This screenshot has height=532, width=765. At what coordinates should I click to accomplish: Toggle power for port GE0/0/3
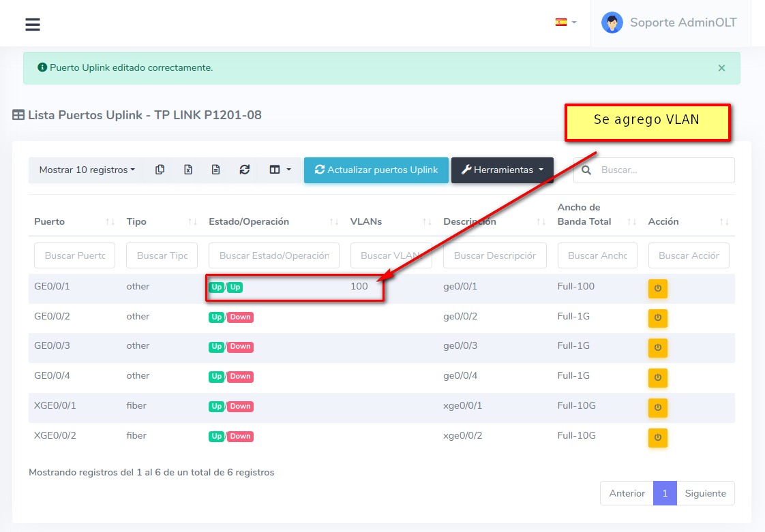click(657, 347)
